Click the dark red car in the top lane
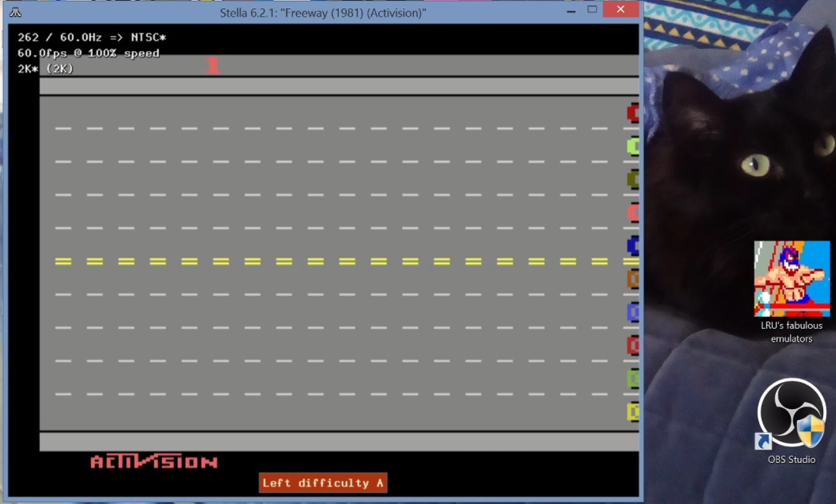This screenshot has height=504, width=836. (x=633, y=113)
